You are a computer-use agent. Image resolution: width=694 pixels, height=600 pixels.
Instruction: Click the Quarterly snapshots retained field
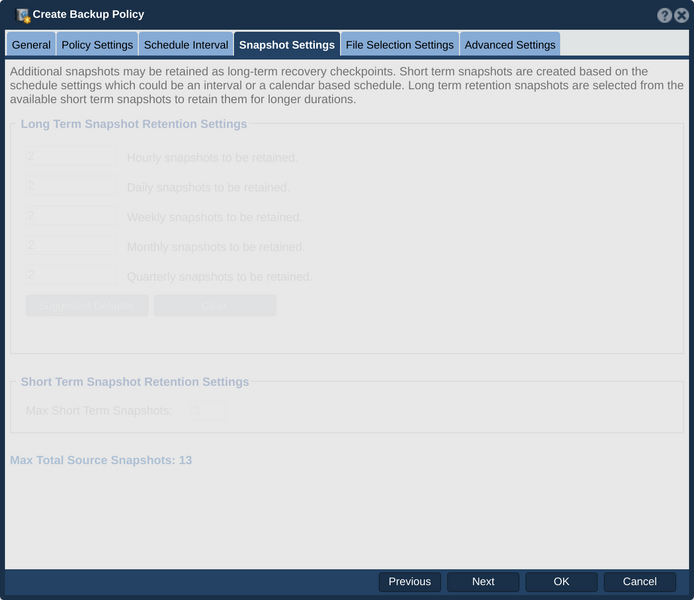(71, 275)
